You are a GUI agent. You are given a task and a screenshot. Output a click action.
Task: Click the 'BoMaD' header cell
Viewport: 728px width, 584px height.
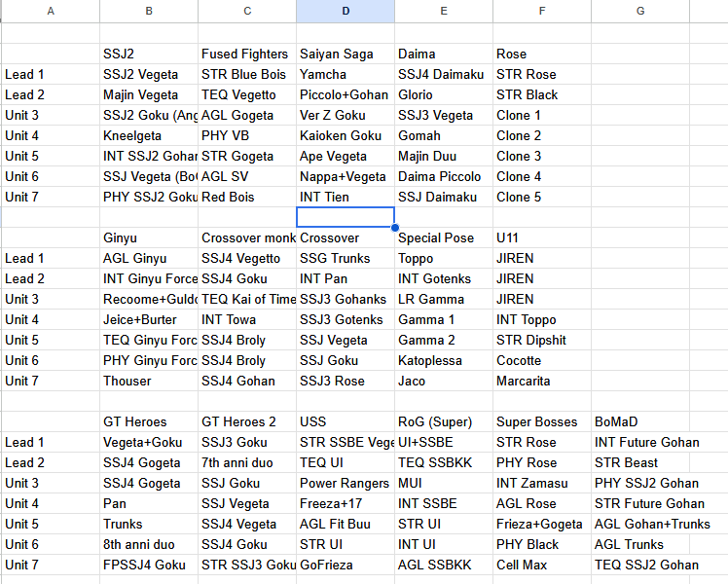[640, 421]
